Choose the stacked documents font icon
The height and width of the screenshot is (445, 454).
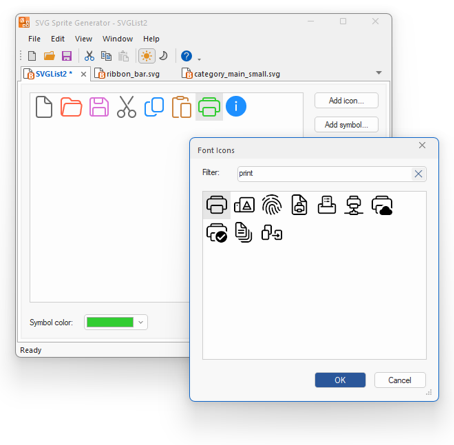coord(244,232)
